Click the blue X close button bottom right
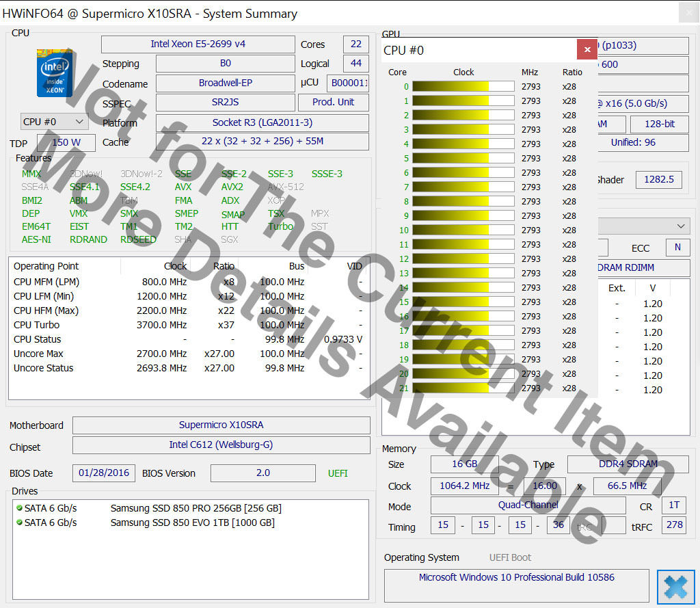This screenshot has width=700, height=608. click(675, 587)
